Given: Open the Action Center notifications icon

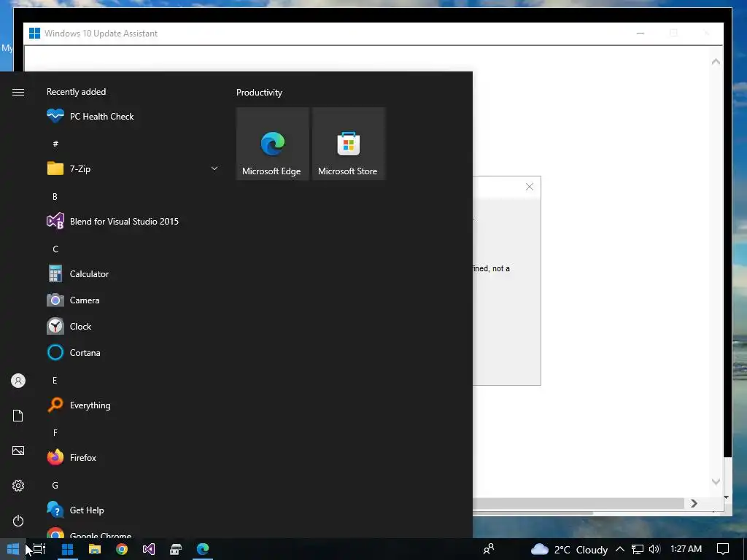Looking at the screenshot, I should pos(723,549).
